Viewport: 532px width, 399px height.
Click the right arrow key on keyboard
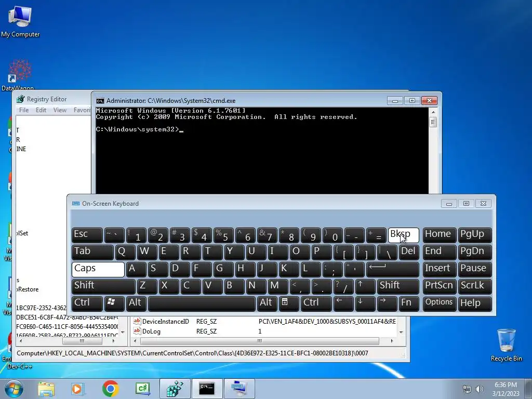(387, 303)
